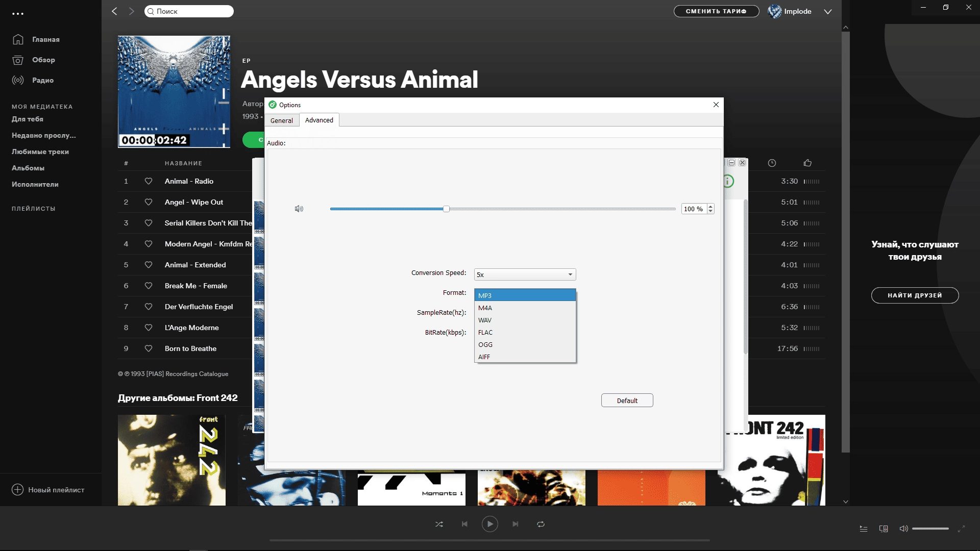Like Modern Angel - Kmfdm track

click(x=149, y=244)
